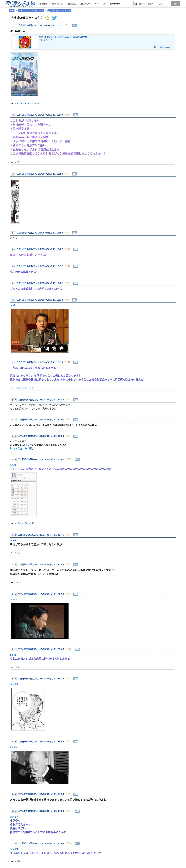Open reply link >>8 under post 1
The image size is (186, 868).
point(17,103)
